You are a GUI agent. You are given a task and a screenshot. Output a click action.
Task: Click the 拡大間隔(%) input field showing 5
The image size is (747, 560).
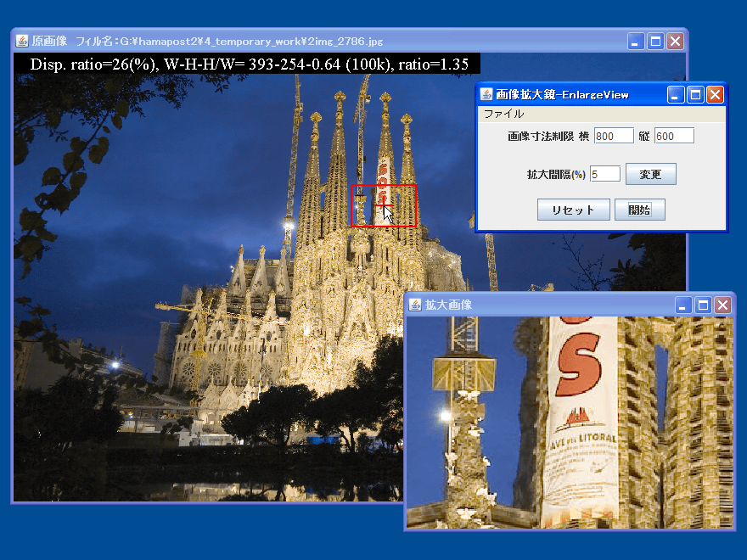pyautogui.click(x=605, y=174)
